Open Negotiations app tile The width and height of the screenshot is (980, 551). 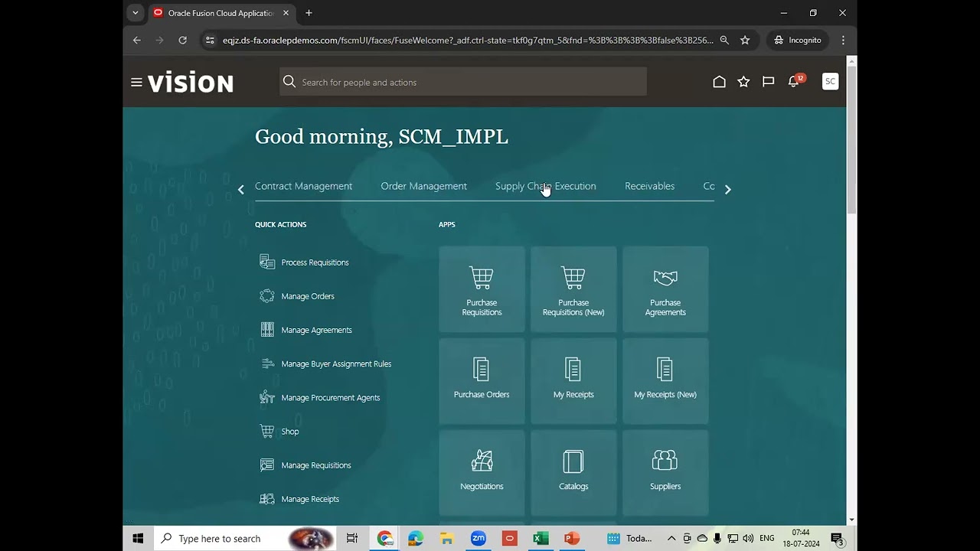(482, 473)
